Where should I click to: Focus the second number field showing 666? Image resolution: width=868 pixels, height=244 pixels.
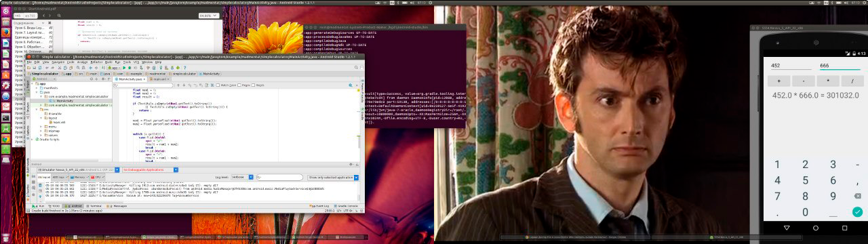tap(840, 66)
